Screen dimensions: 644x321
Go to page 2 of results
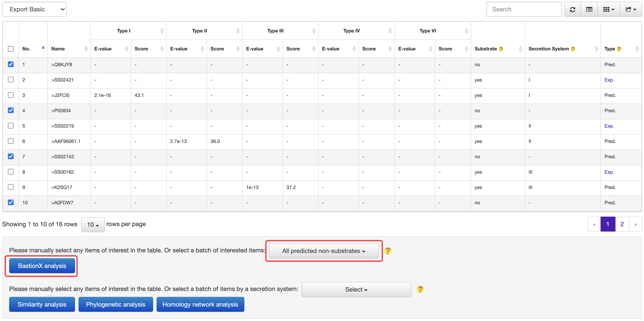click(x=622, y=224)
